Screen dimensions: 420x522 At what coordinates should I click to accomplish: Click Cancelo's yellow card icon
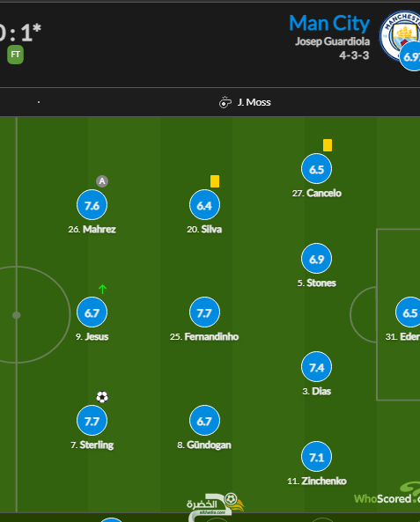[x=328, y=145]
